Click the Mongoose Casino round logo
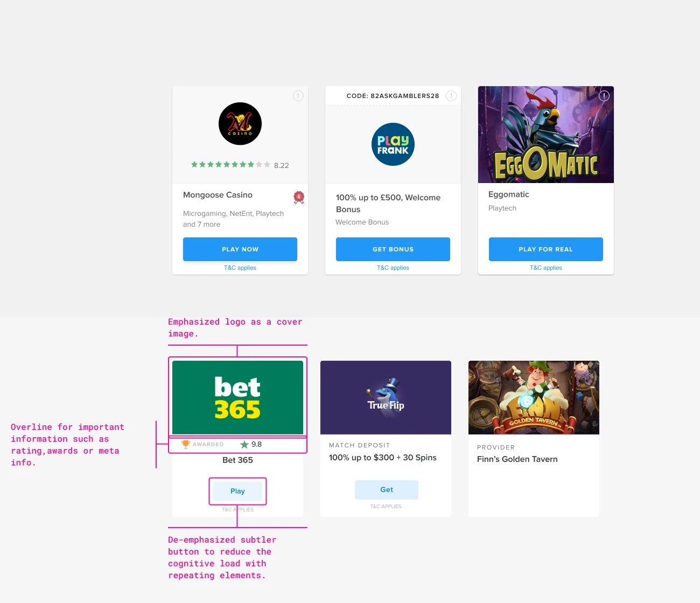The height and width of the screenshot is (603, 700). pyautogui.click(x=240, y=124)
